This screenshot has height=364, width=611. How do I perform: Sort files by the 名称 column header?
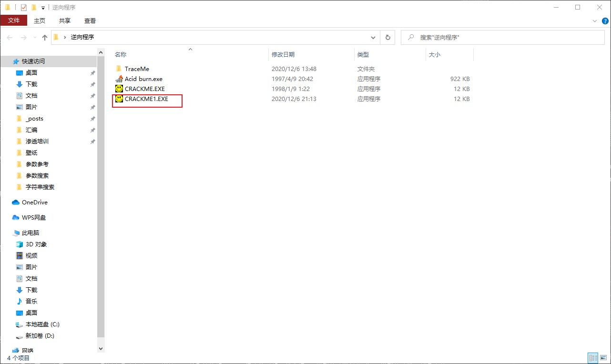[x=190, y=55]
